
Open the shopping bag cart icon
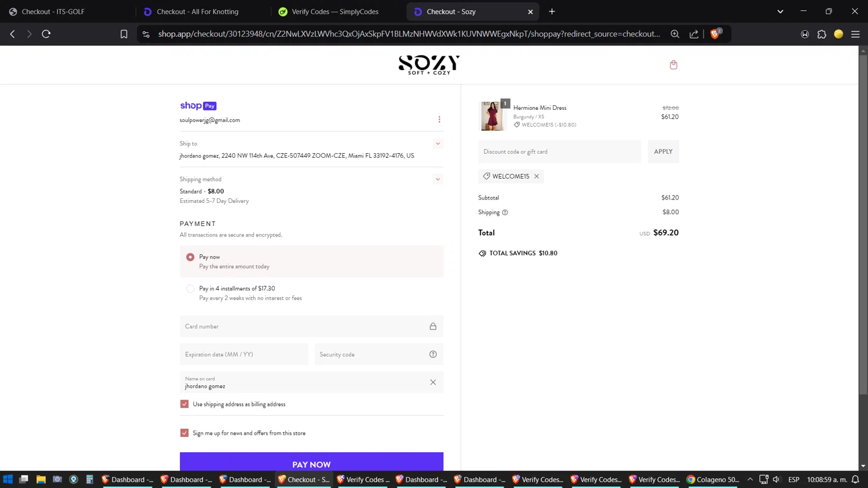(x=674, y=65)
